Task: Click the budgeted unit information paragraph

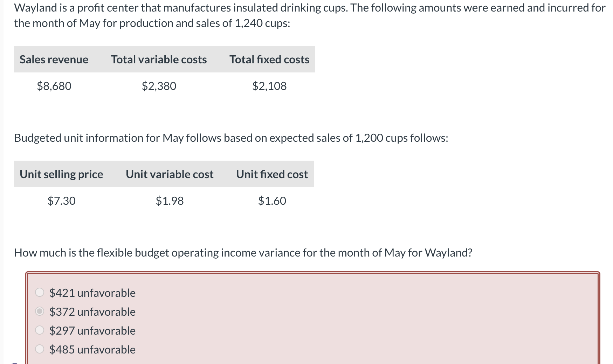Action: coord(231,138)
